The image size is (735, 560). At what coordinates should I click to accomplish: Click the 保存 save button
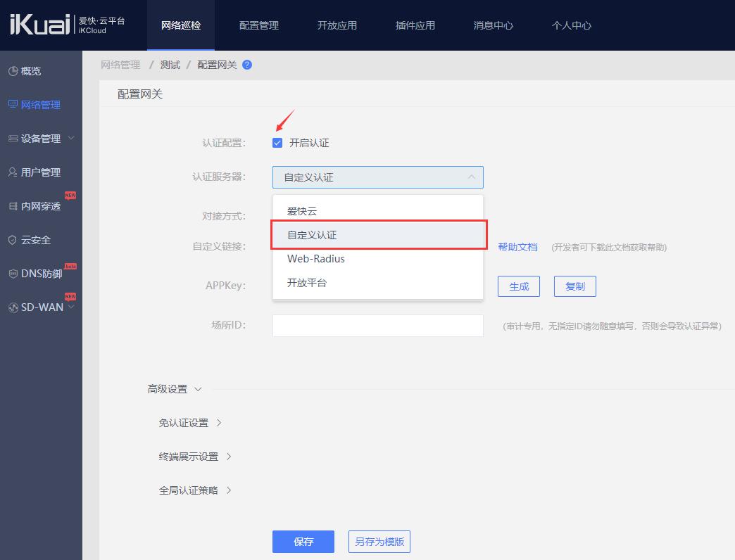[x=303, y=541]
